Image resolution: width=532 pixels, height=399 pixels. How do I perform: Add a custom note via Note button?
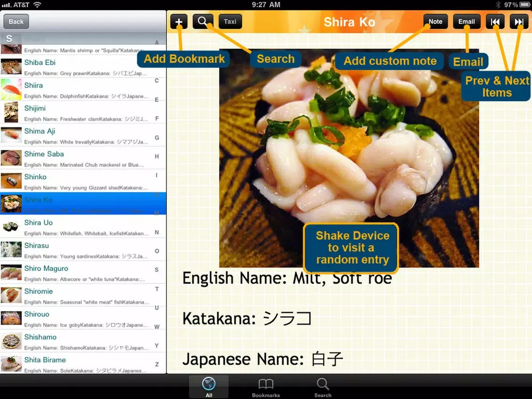pos(436,22)
